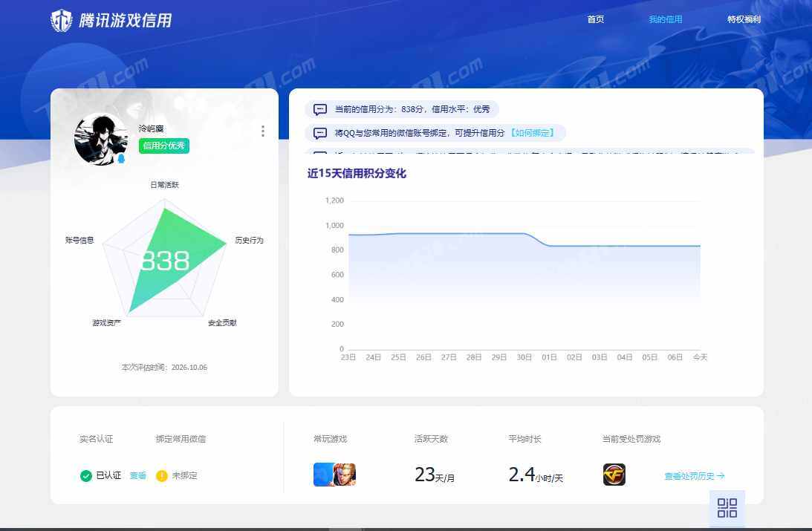
Task: Click the 今天 label on chart axis
Action: (700, 358)
